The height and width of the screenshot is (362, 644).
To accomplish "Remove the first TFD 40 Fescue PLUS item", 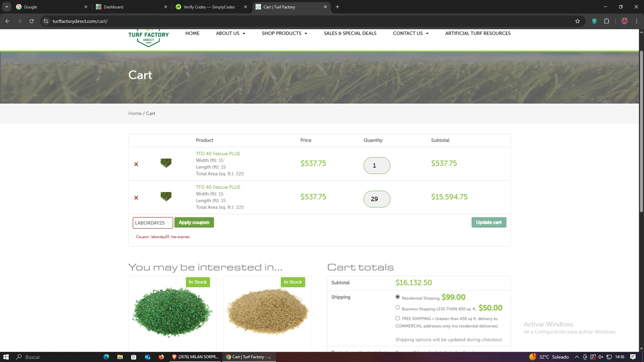I will click(136, 164).
